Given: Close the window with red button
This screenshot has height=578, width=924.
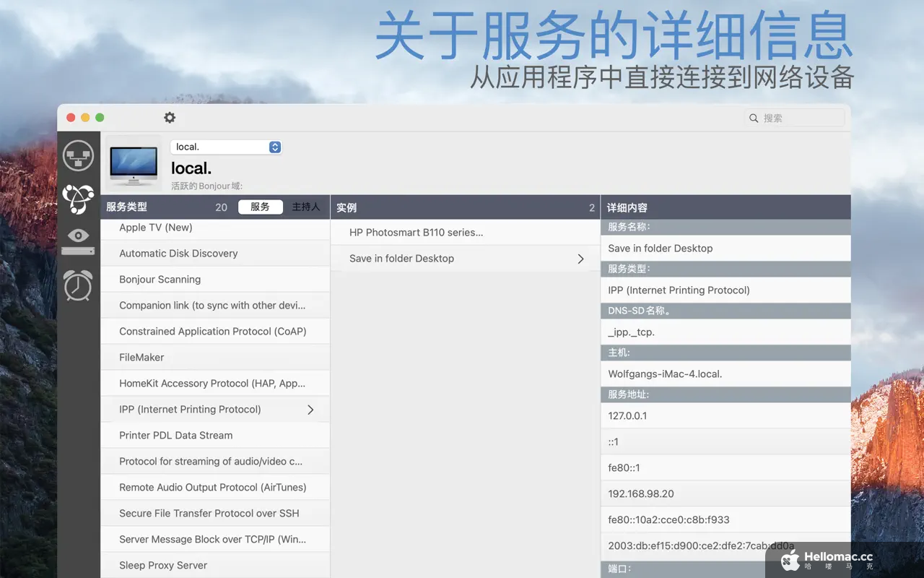Looking at the screenshot, I should (71, 118).
